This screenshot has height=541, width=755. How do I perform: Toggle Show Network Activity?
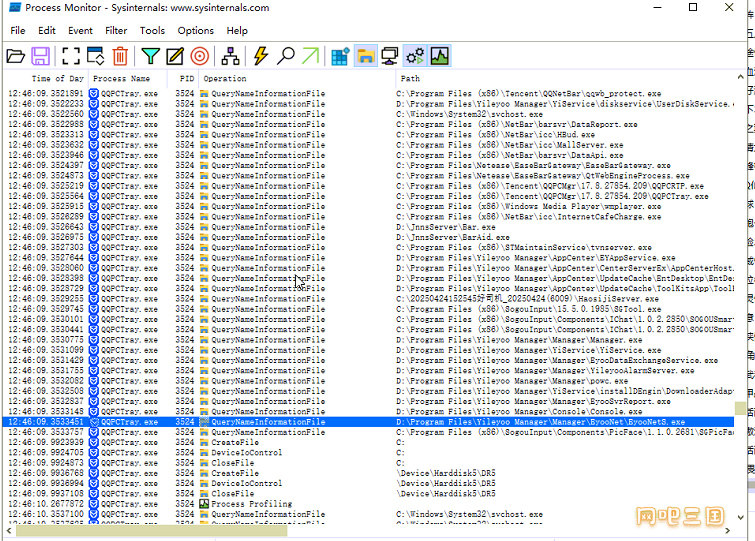click(390, 56)
